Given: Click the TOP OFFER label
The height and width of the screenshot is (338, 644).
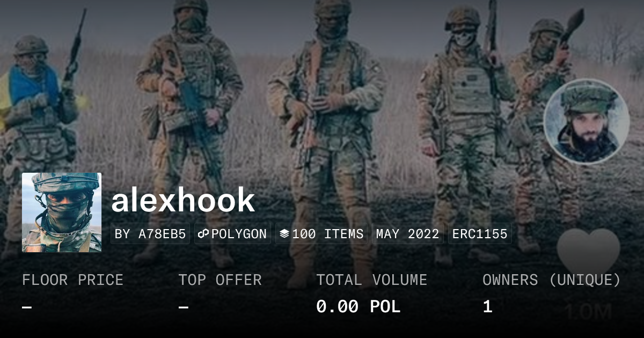Looking at the screenshot, I should pyautogui.click(x=220, y=280).
